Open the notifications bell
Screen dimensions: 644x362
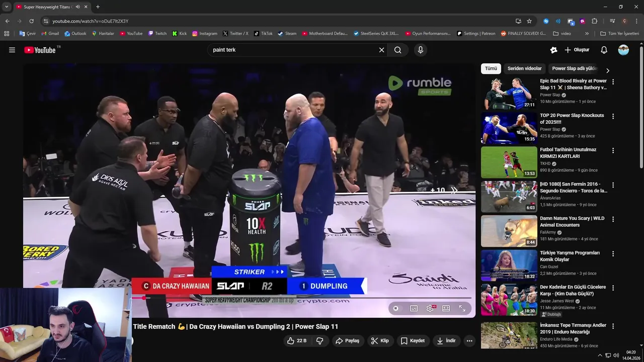tap(604, 50)
